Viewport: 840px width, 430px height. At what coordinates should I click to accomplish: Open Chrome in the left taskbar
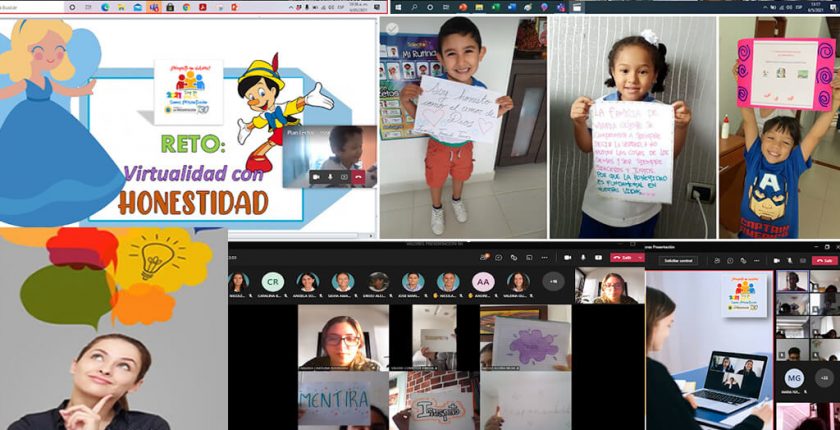[x=186, y=7]
